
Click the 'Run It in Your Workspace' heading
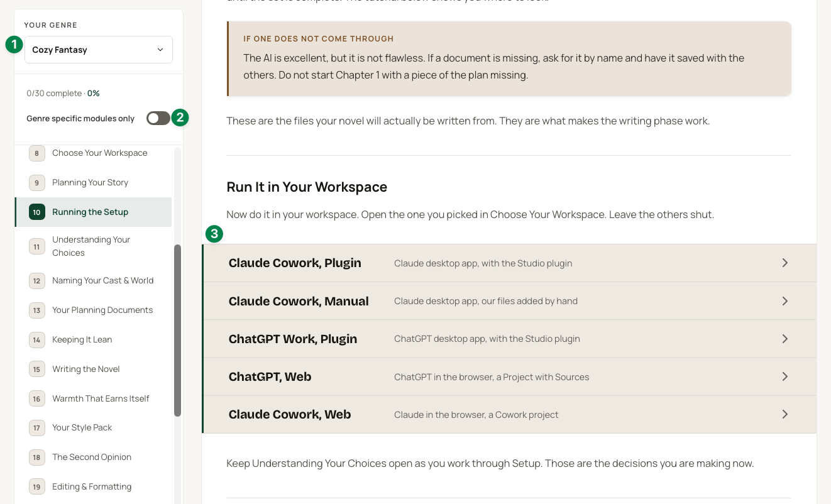[307, 187]
